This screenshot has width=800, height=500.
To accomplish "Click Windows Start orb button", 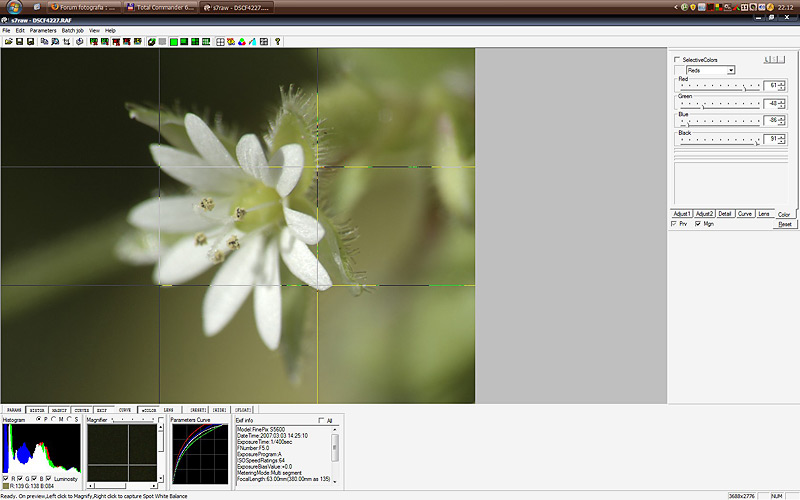I will click(14, 7).
